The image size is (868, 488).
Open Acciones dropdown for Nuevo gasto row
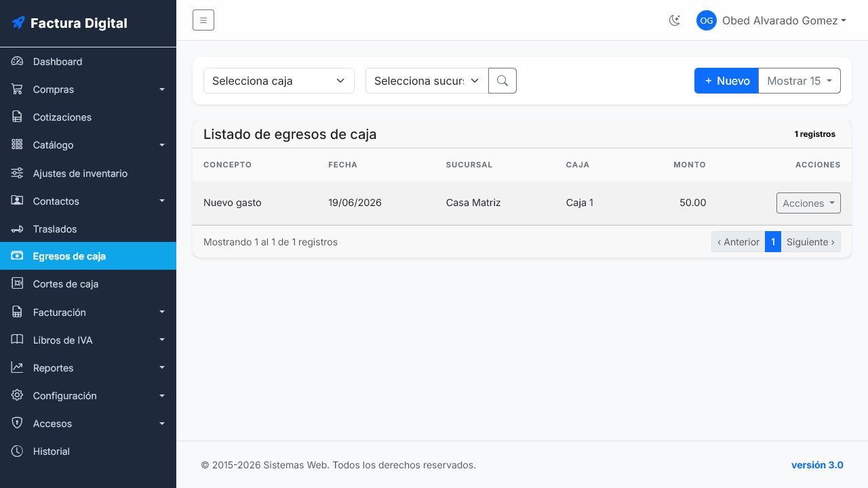(x=808, y=203)
